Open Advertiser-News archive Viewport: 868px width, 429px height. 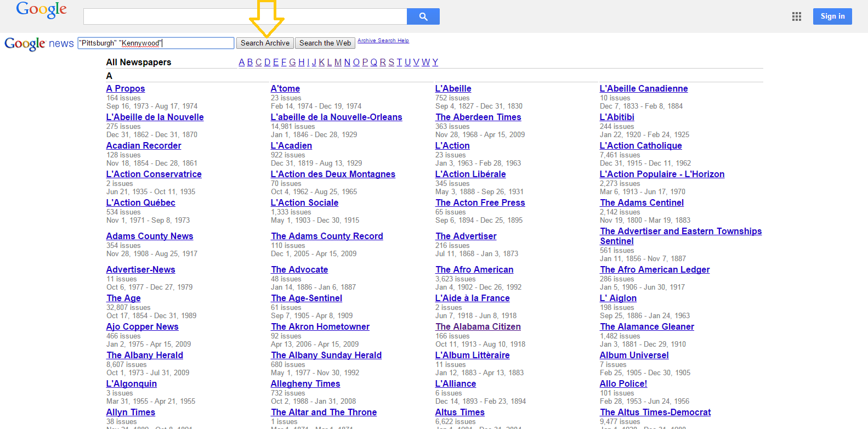(141, 270)
